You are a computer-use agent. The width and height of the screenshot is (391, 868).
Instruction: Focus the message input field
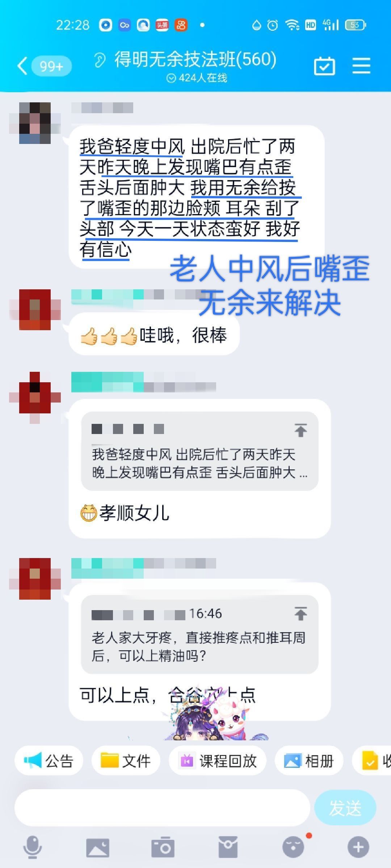pyautogui.click(x=162, y=808)
